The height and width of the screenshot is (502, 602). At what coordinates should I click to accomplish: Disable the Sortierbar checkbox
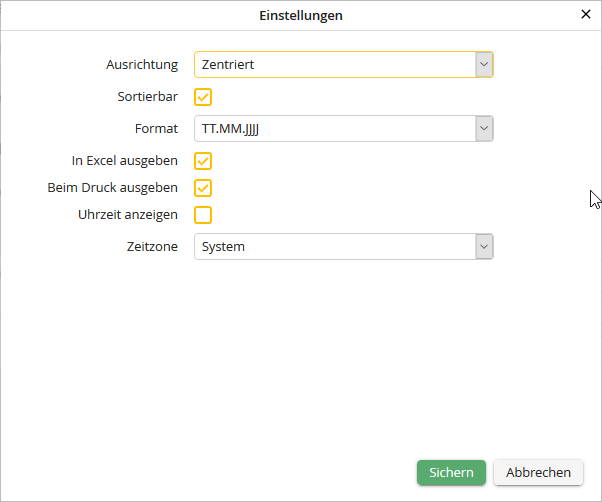[203, 97]
